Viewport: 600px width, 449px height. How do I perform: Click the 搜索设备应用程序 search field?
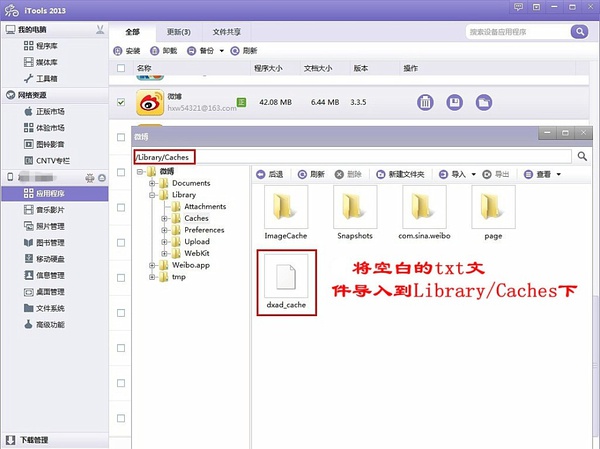[518, 32]
